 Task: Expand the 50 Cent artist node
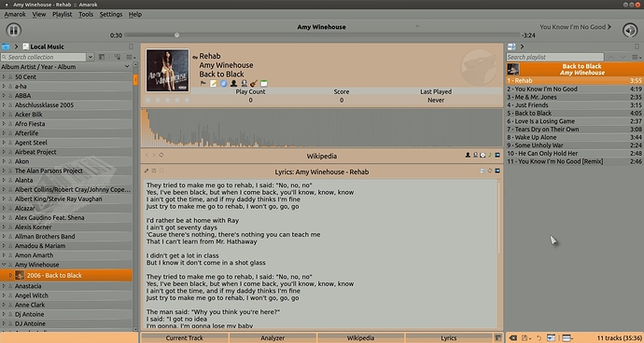(x=4, y=76)
